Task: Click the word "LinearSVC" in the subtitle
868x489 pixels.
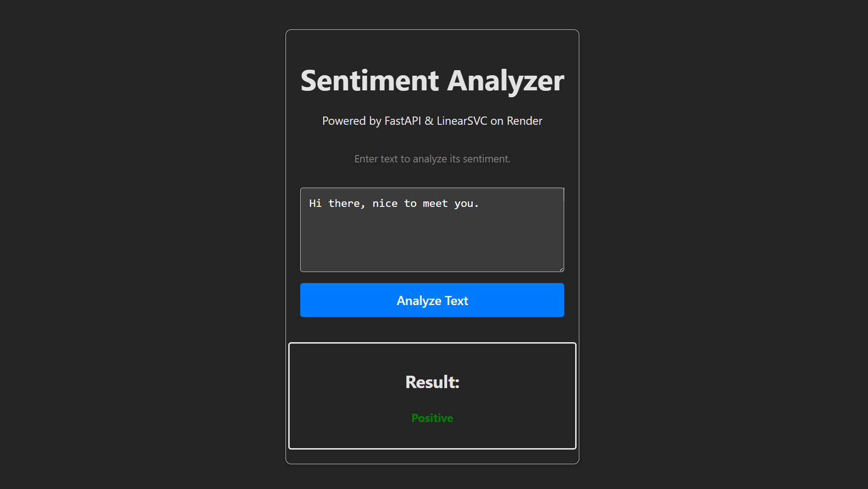Action: point(462,121)
